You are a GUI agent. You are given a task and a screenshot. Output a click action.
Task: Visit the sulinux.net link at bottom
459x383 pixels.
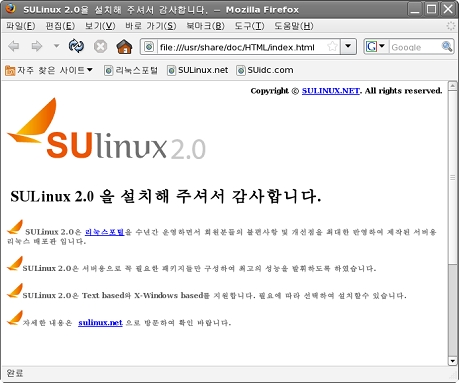tap(100, 323)
